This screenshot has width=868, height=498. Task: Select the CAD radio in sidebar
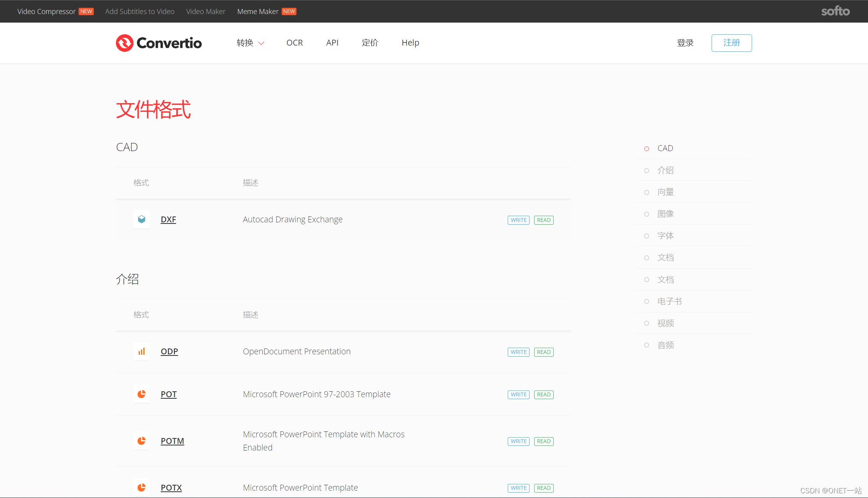[646, 148]
